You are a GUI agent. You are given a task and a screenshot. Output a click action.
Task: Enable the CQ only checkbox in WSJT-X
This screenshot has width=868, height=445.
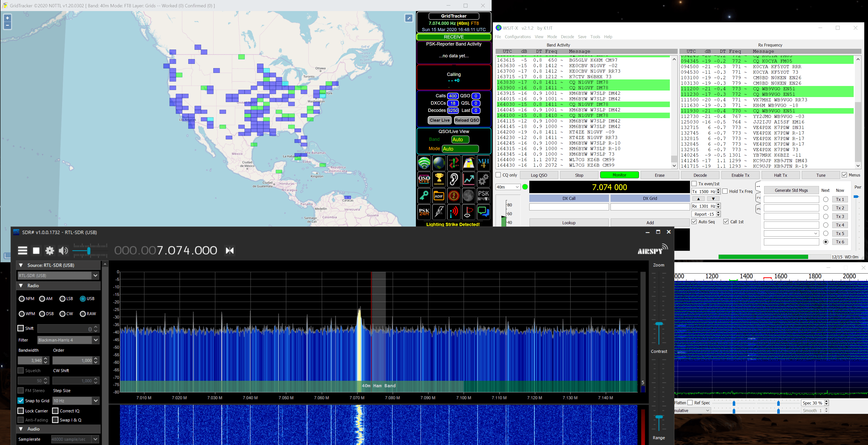click(x=498, y=175)
